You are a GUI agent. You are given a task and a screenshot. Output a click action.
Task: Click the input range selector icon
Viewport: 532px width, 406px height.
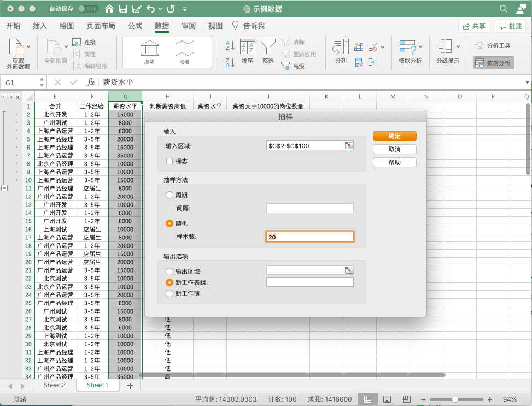pos(349,145)
